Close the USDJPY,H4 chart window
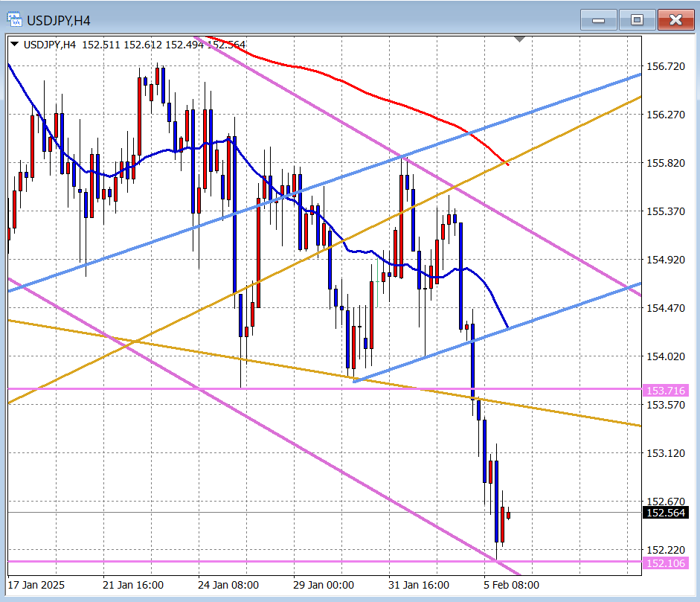Viewport: 700px width, 602px height. point(675,20)
